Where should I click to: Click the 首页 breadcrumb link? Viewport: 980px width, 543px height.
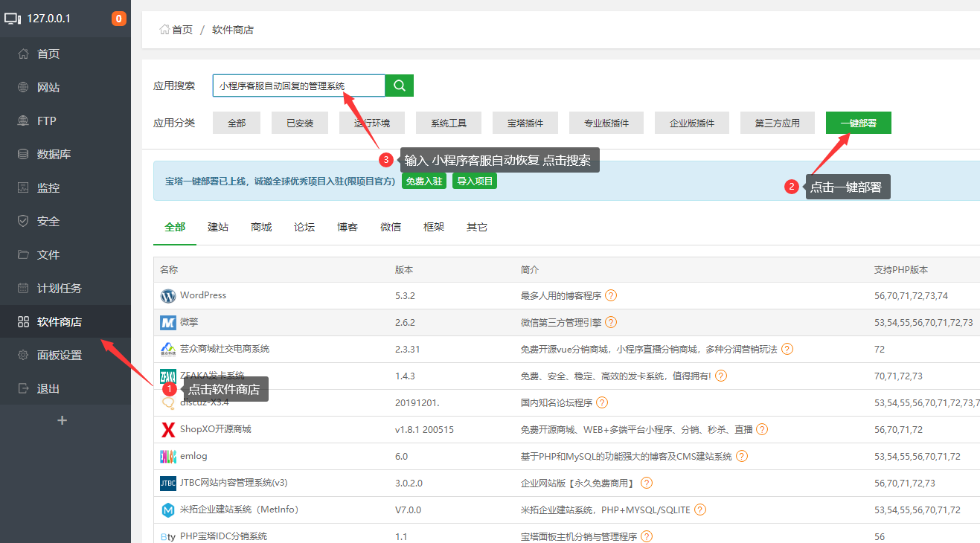tap(182, 30)
